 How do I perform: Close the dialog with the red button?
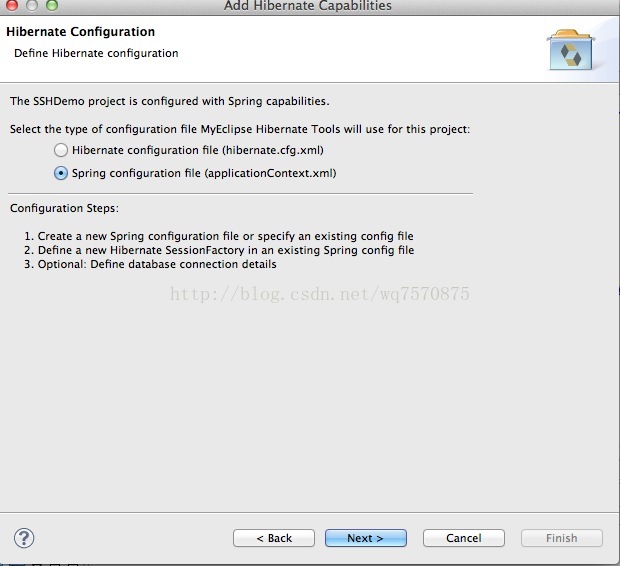click(12, 5)
